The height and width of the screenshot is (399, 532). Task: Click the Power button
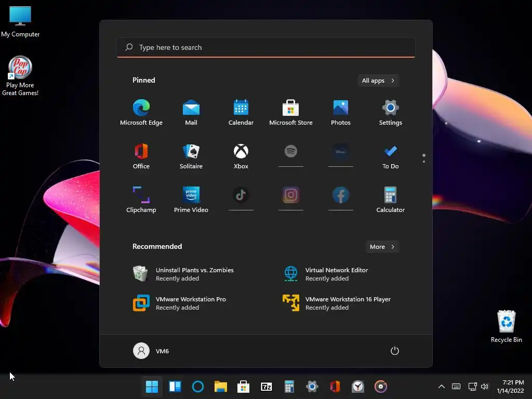pyautogui.click(x=395, y=351)
